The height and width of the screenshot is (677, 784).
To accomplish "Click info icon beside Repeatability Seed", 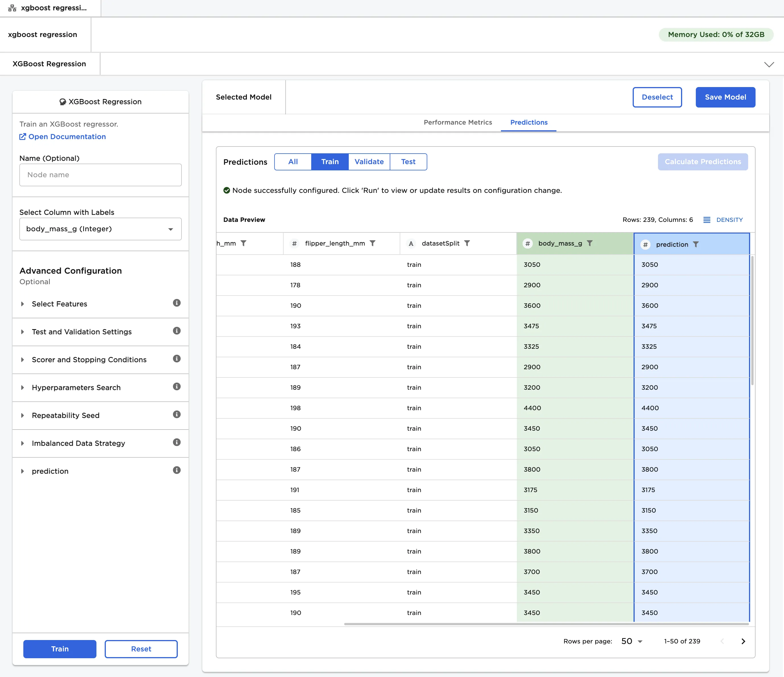I will click(x=176, y=414).
